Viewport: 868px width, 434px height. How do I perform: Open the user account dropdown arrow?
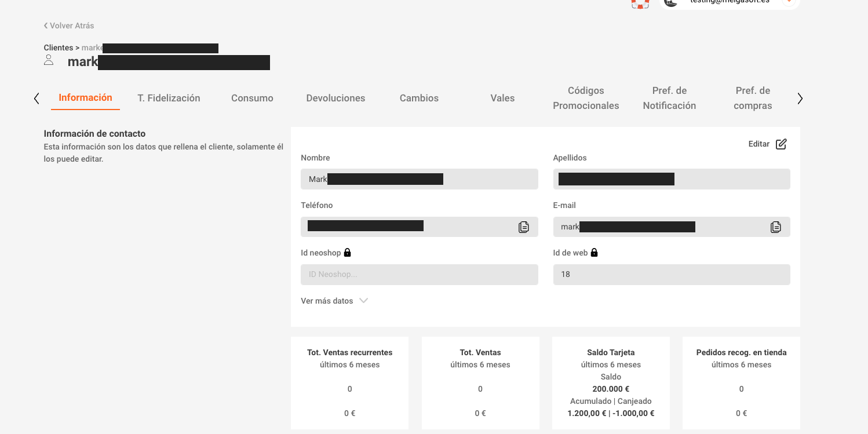point(789,2)
